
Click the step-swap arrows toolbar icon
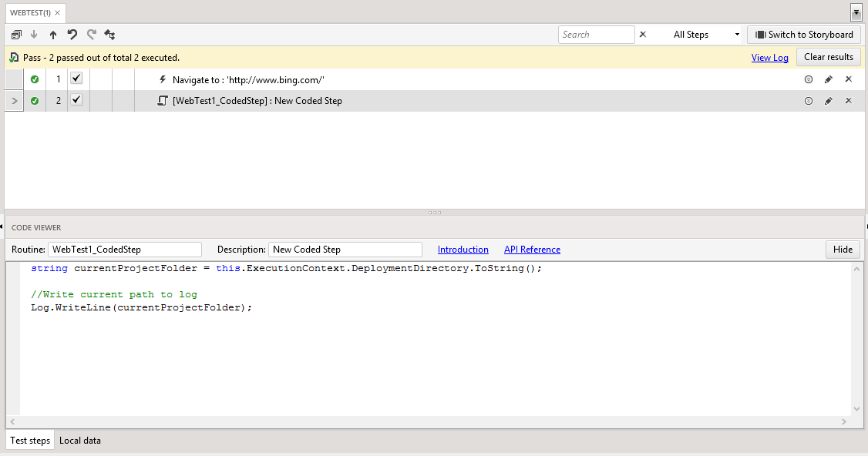[109, 35]
